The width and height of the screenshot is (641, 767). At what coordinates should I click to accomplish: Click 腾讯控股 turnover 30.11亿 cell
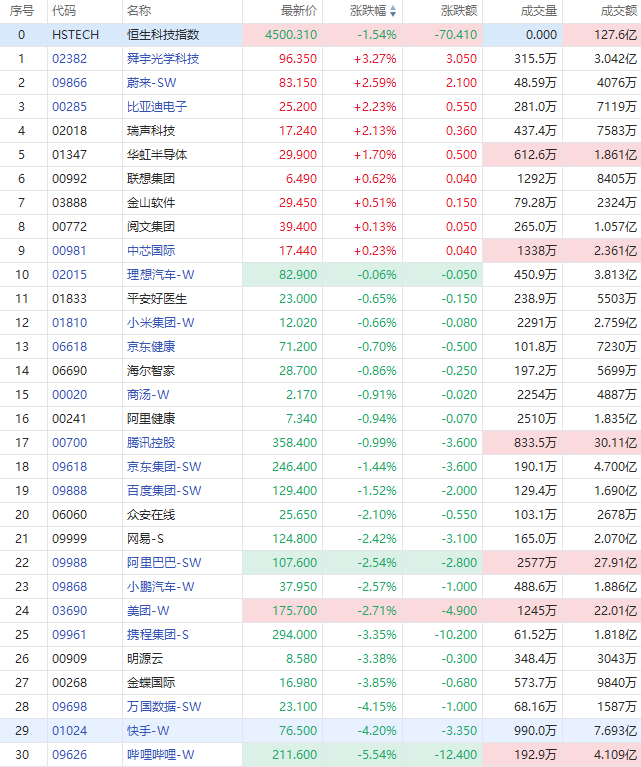pyautogui.click(x=602, y=442)
